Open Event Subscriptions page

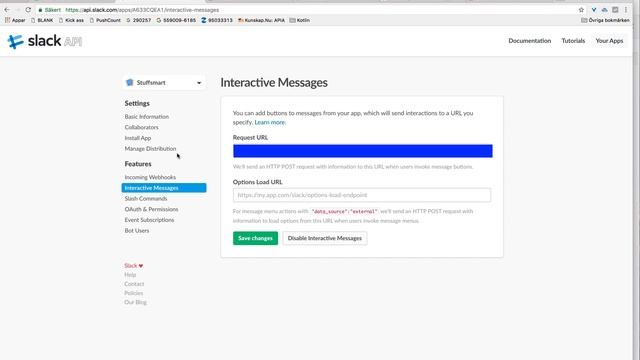coord(149,220)
